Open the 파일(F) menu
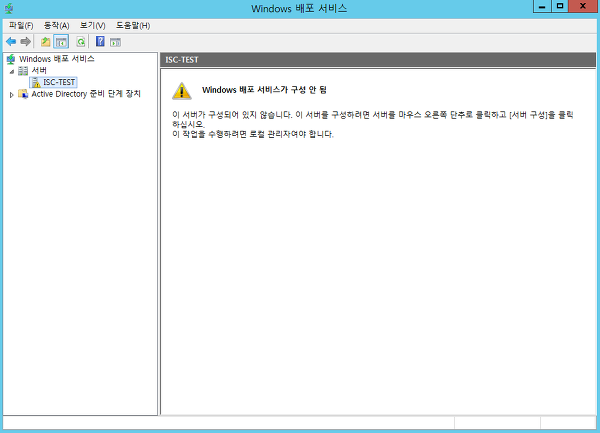Image resolution: width=600 pixels, height=433 pixels. [21, 26]
